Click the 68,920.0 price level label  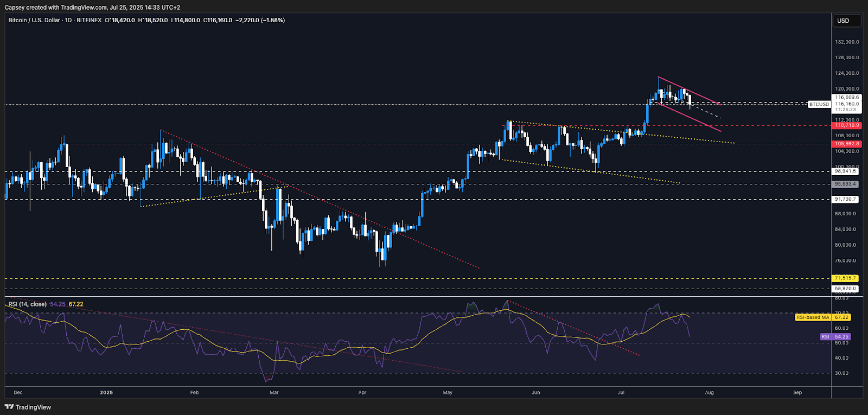point(845,289)
